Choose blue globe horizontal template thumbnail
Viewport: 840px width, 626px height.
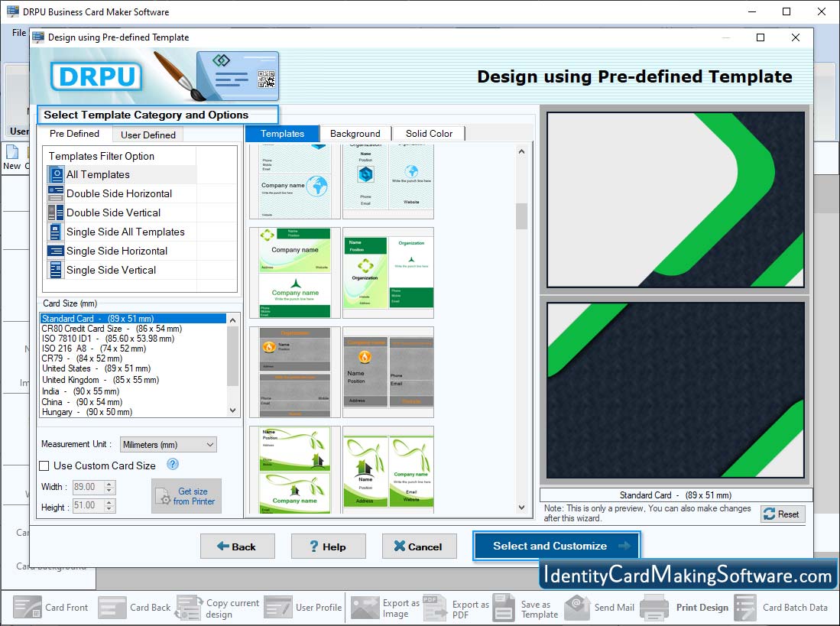click(294, 181)
